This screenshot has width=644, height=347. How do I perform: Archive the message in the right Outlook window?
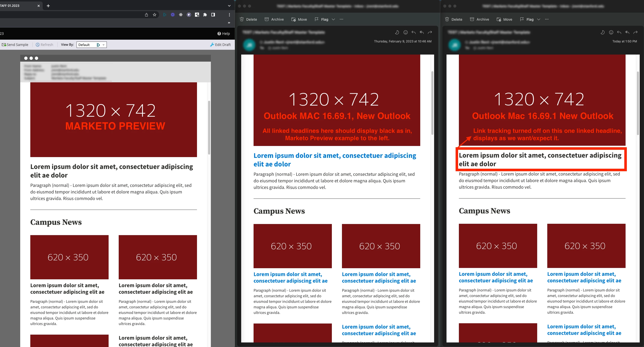[479, 19]
